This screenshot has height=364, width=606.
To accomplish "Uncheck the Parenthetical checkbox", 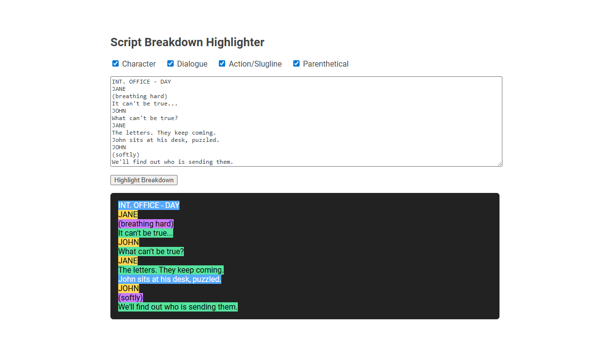I will 296,63.
